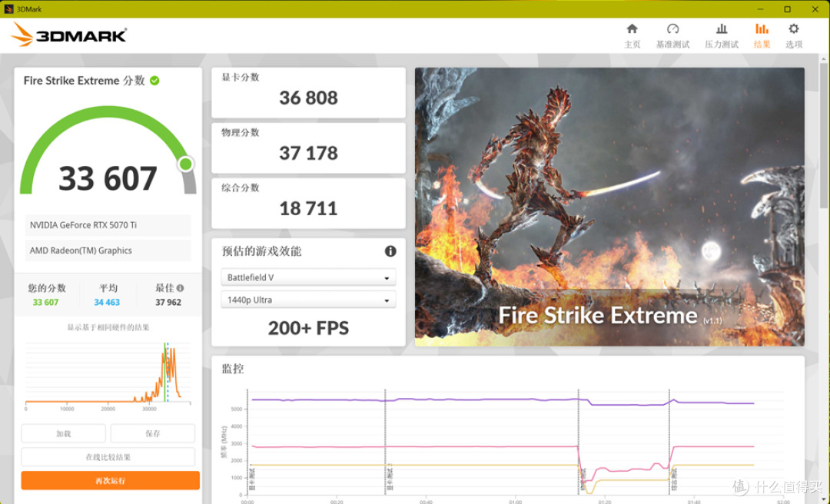This screenshot has width=830, height=504.
Task: Click info icon beside 预估的游戏效能
Action: pyautogui.click(x=390, y=251)
